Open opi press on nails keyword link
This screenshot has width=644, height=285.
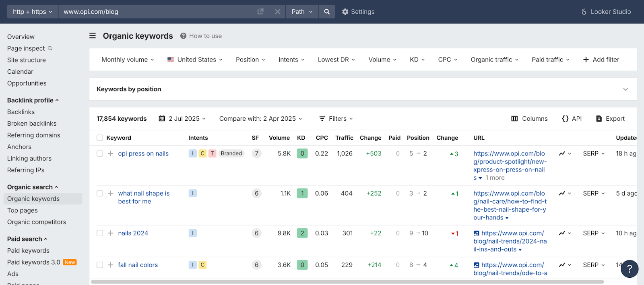tap(143, 153)
